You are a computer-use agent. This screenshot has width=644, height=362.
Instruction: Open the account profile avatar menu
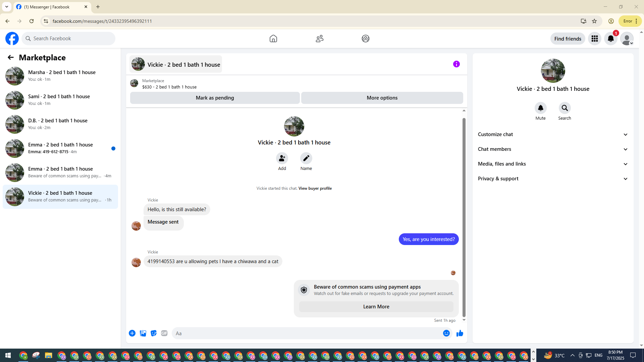627,39
